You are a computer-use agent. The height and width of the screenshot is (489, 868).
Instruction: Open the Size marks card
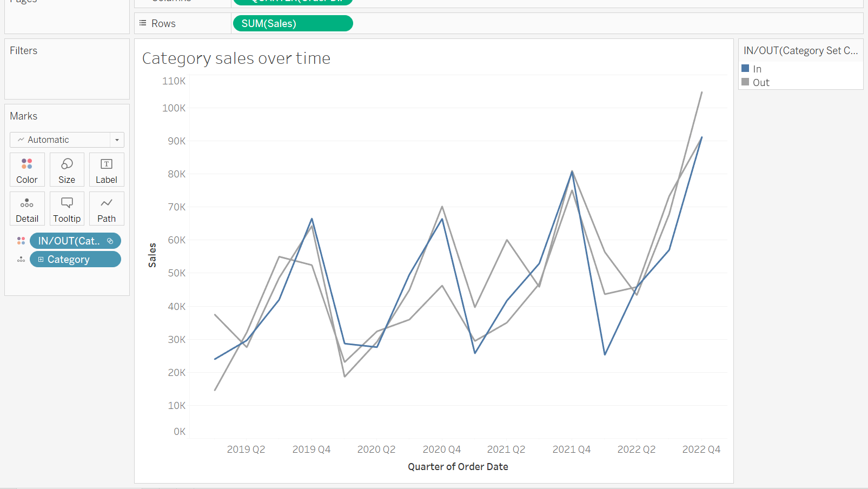[x=67, y=170]
